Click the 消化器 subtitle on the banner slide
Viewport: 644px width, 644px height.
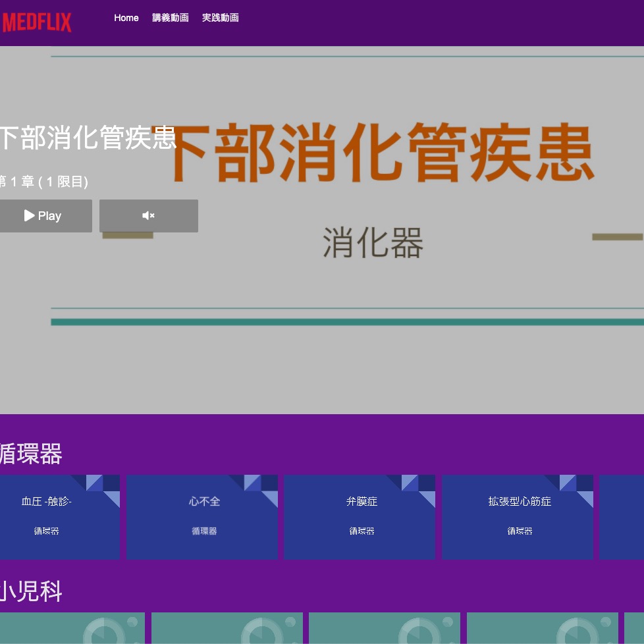(x=373, y=243)
